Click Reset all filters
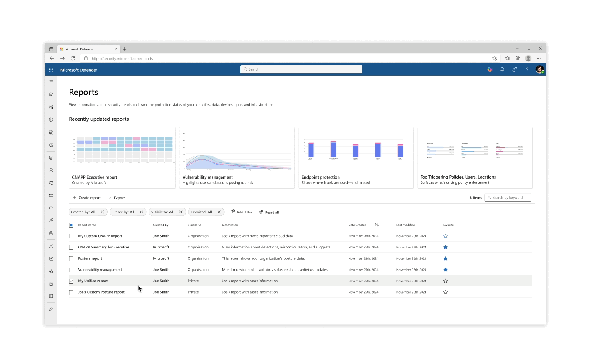Image resolution: width=591 pixels, height=364 pixels. point(269,212)
